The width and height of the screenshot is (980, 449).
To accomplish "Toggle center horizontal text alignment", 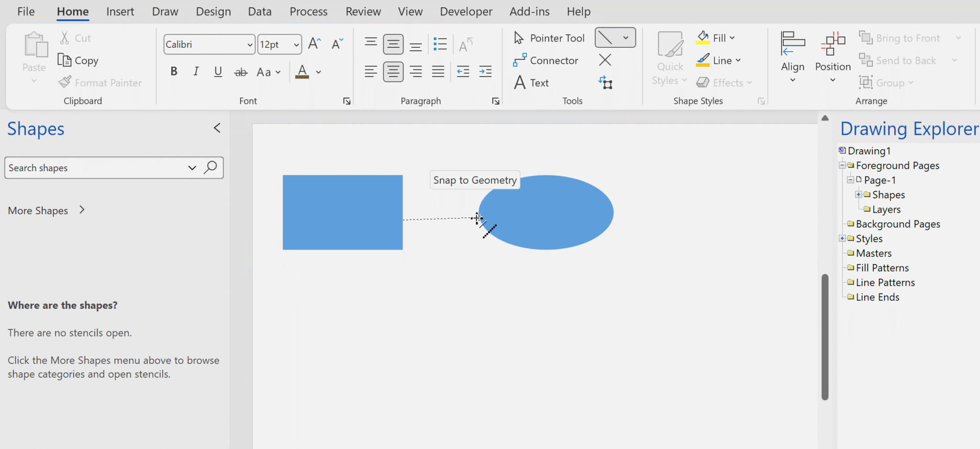I will click(393, 72).
